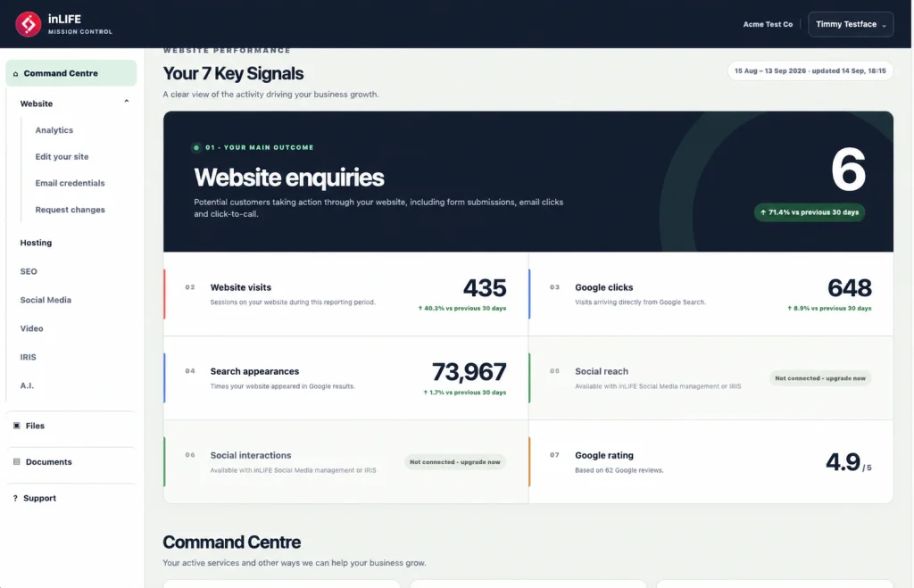The image size is (914, 588).
Task: Click the Social reach card title
Action: coord(602,372)
